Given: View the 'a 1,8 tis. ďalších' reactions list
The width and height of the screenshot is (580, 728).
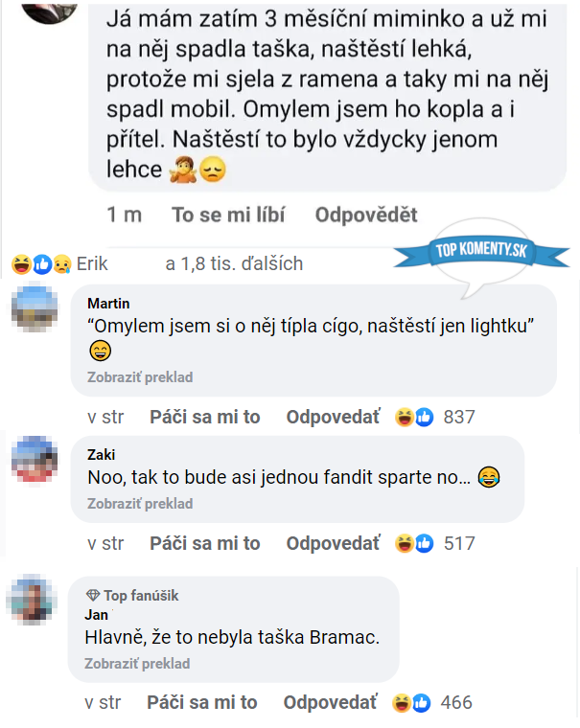Looking at the screenshot, I should click(234, 263).
